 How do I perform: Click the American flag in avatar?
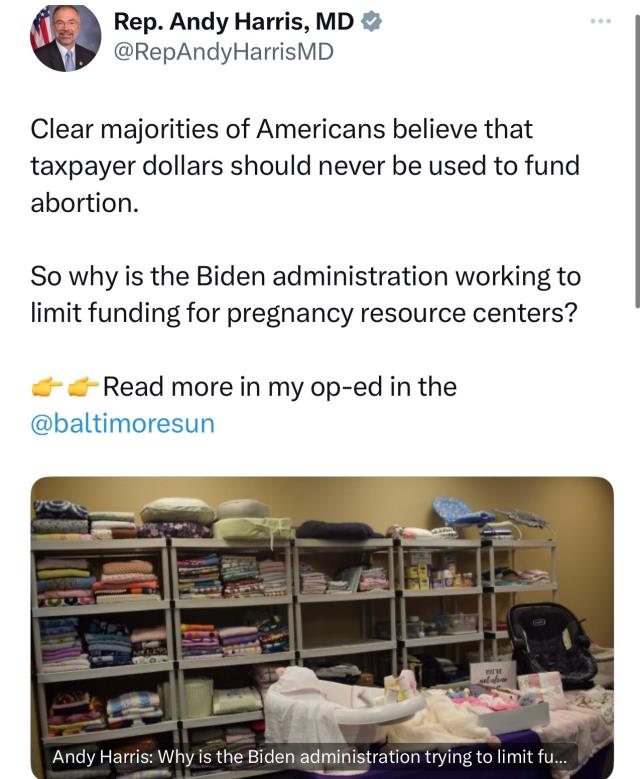click(42, 31)
